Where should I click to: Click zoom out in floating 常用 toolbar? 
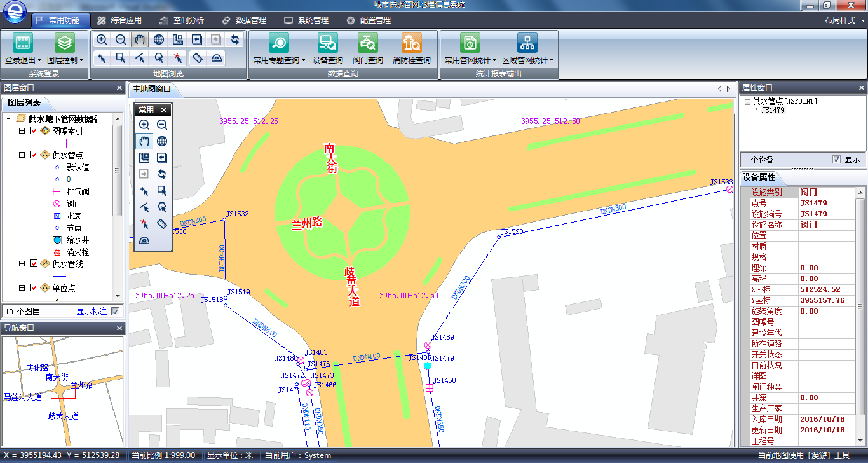(162, 125)
